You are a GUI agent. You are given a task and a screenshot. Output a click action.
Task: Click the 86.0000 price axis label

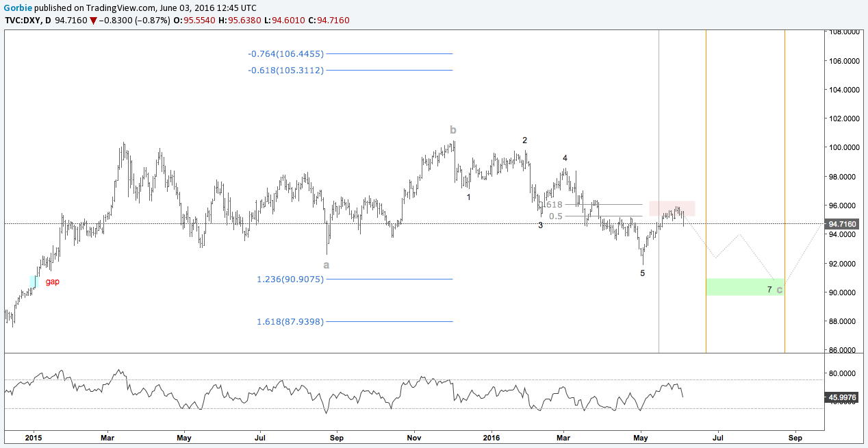pyautogui.click(x=843, y=350)
